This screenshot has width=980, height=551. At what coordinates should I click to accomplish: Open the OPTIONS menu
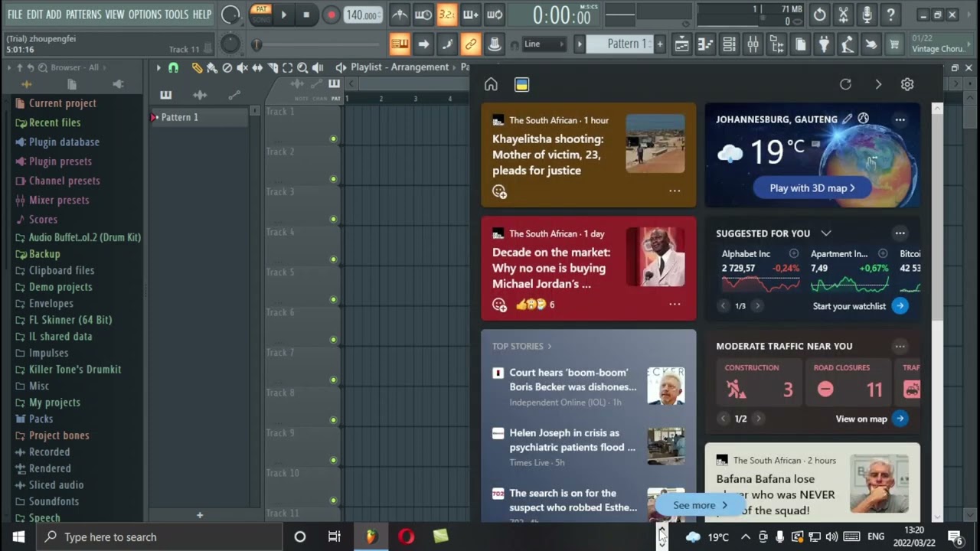(x=145, y=15)
